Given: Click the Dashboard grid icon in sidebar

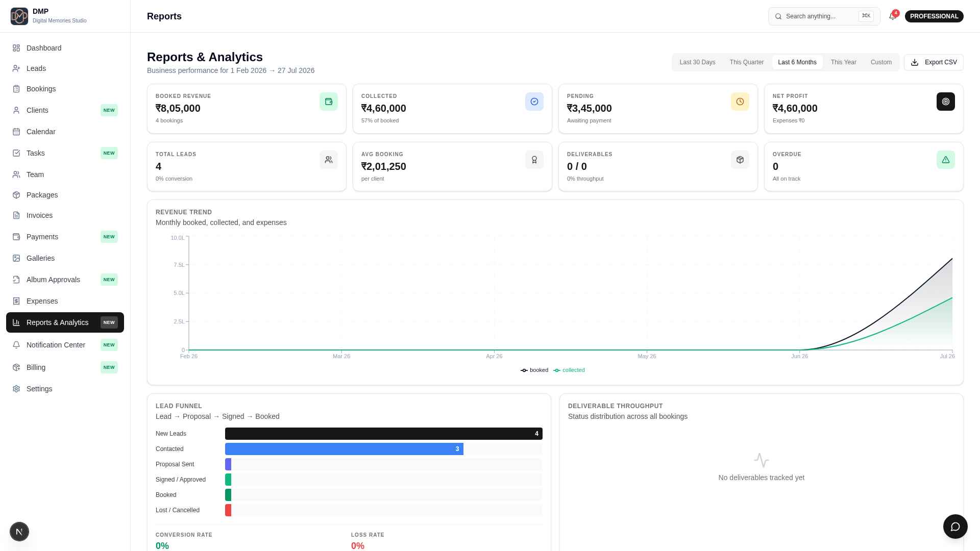Looking at the screenshot, I should 16,48.
